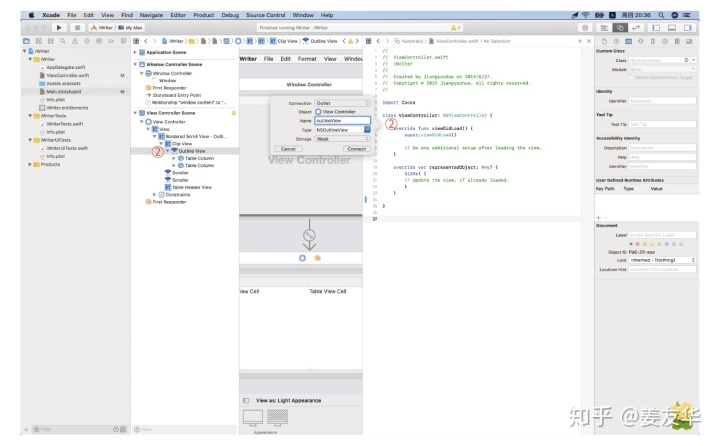Open the Notification Center menu bar icon
The width and height of the screenshot is (720, 446).
coord(686,15)
